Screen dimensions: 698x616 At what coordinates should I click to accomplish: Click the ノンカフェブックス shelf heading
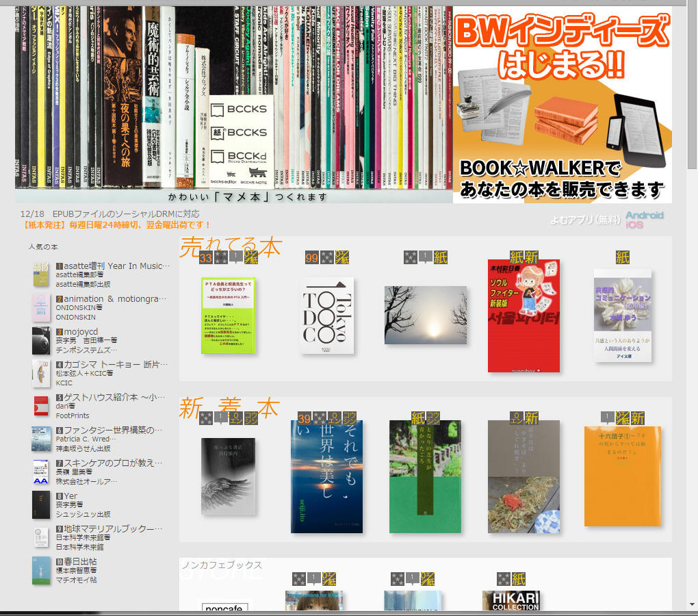[x=222, y=565]
